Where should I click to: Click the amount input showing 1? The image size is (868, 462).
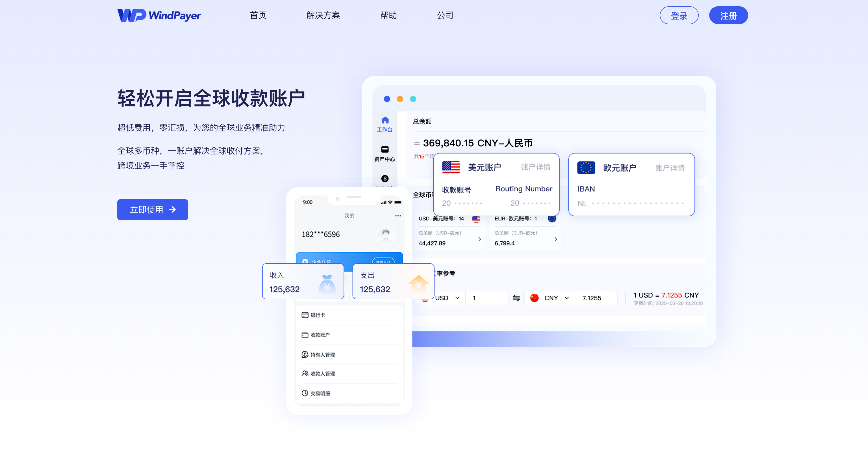coord(487,298)
